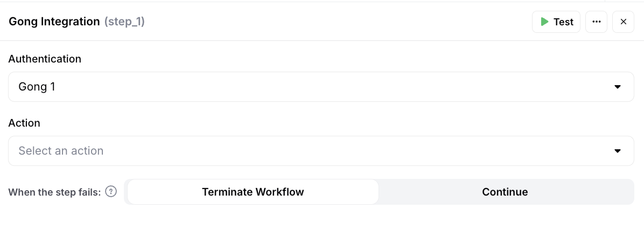Click the Gong Integration title text
This screenshot has width=644, height=236.
54,22
